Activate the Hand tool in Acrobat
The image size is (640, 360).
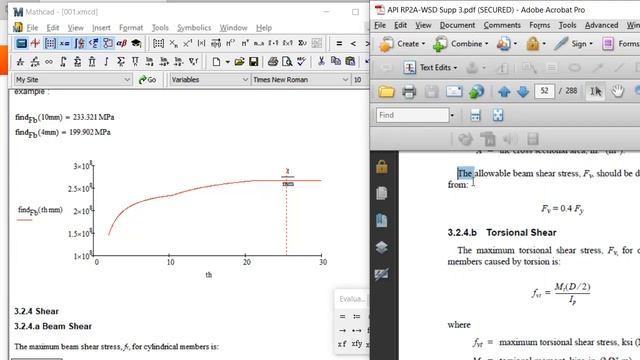618,91
